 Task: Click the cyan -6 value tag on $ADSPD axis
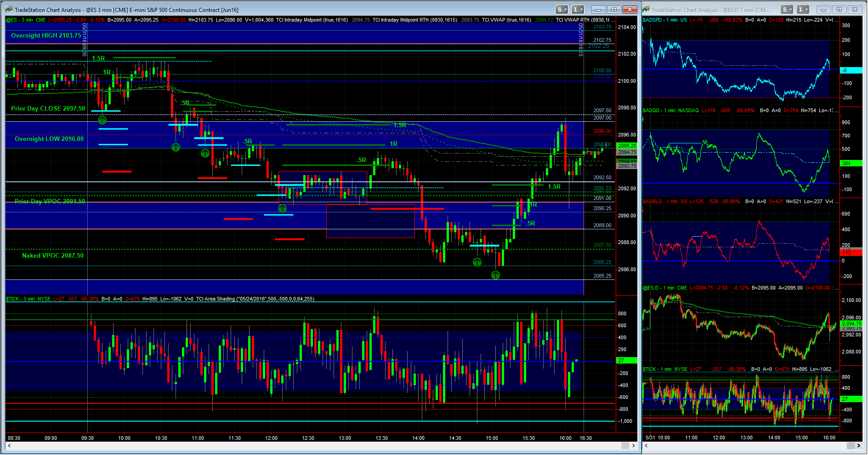(x=851, y=70)
